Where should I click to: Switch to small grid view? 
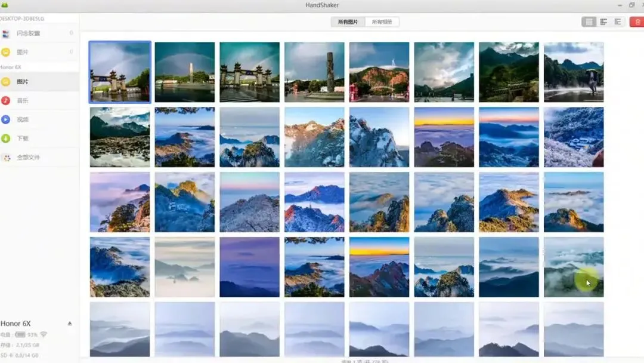tap(603, 21)
